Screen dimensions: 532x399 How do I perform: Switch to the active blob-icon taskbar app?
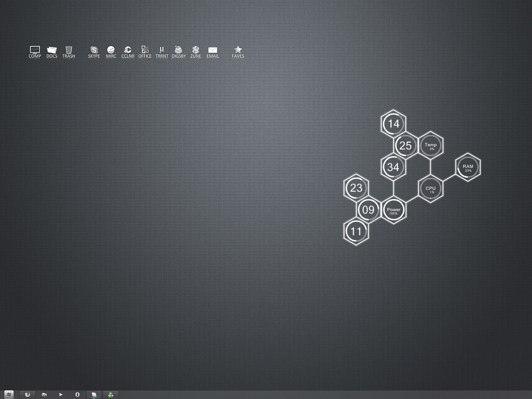tap(94, 395)
